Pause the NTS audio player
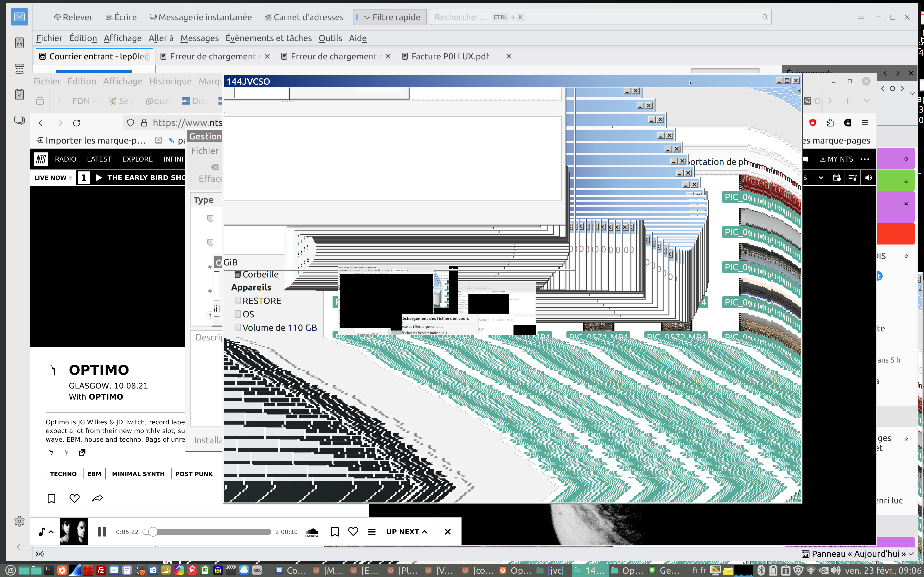924x577 pixels. (x=102, y=532)
